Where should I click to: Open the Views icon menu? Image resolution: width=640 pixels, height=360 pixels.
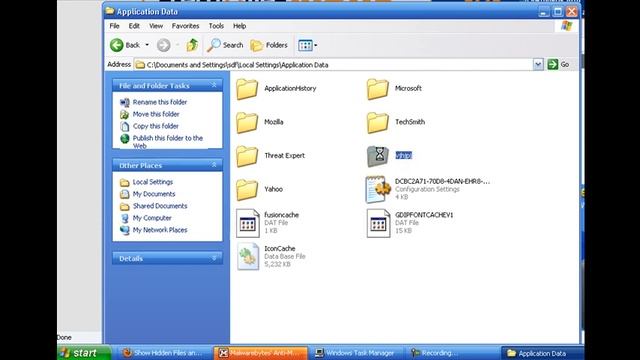pos(307,45)
